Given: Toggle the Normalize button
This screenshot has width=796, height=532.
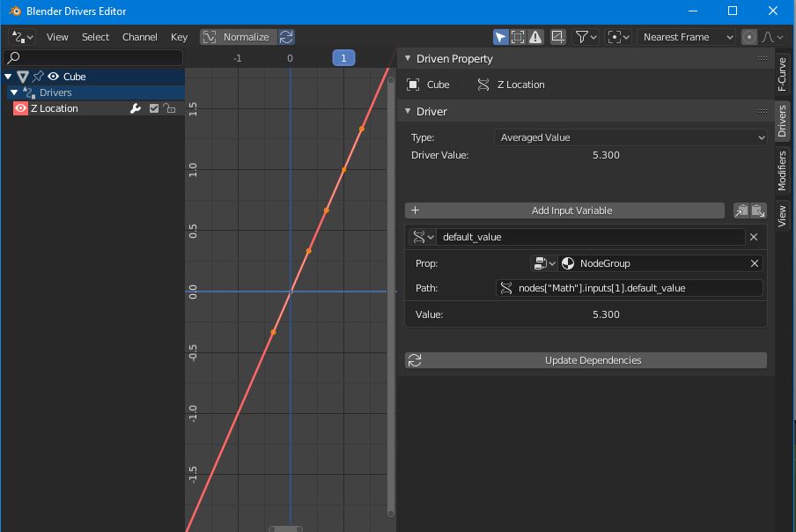Looking at the screenshot, I should (x=238, y=37).
